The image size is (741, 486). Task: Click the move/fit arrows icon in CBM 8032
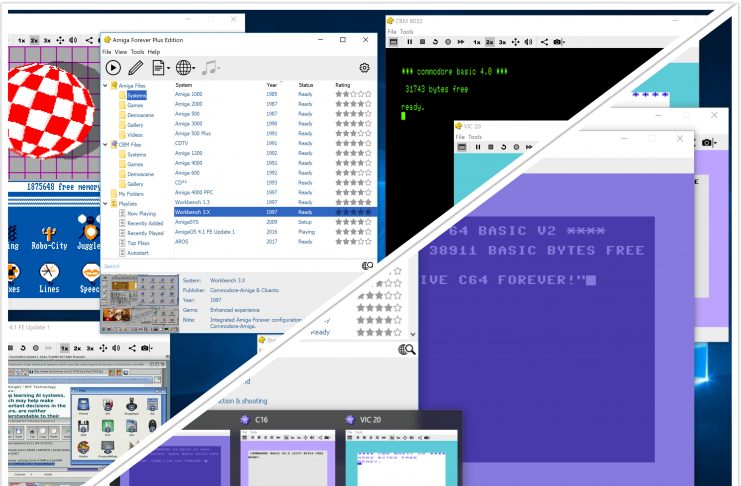pos(516,42)
